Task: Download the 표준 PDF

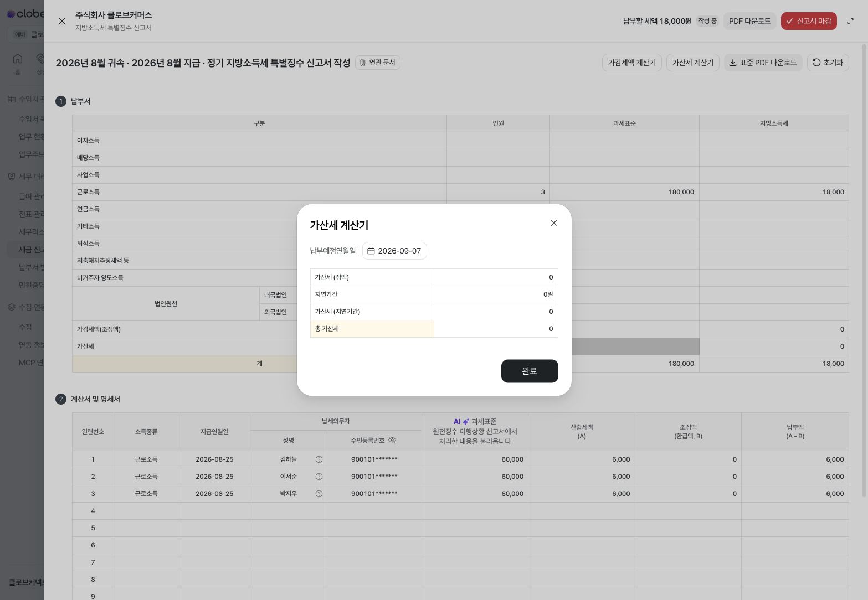Action: pos(763,63)
